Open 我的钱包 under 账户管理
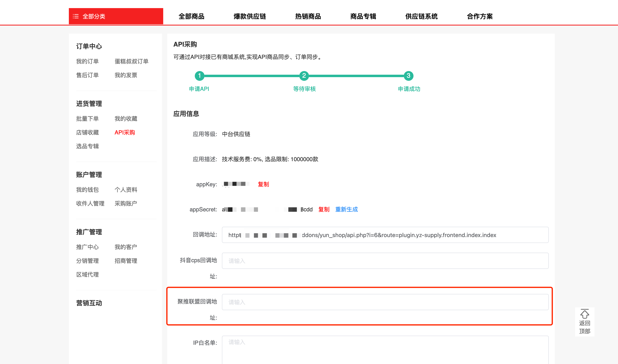 click(87, 190)
